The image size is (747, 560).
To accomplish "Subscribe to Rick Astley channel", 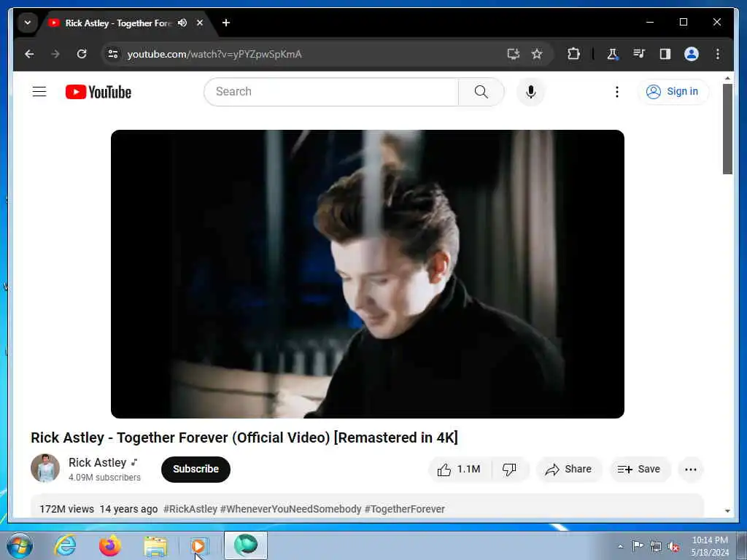I will coord(196,469).
